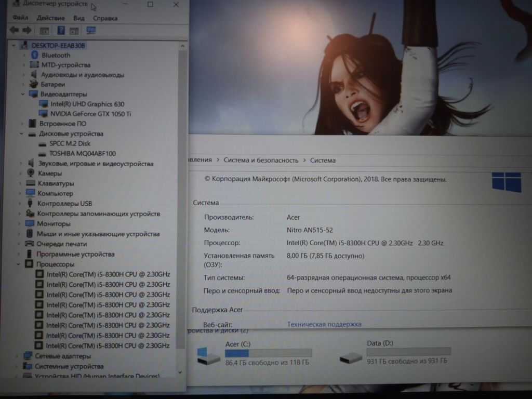Open the Файл menu
Image resolution: width=532 pixels, height=399 pixels.
(20, 18)
